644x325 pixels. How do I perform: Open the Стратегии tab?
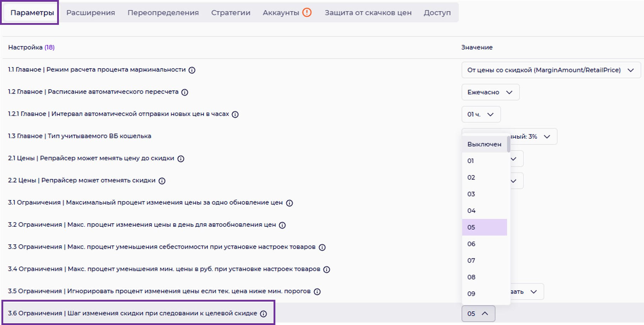(231, 13)
